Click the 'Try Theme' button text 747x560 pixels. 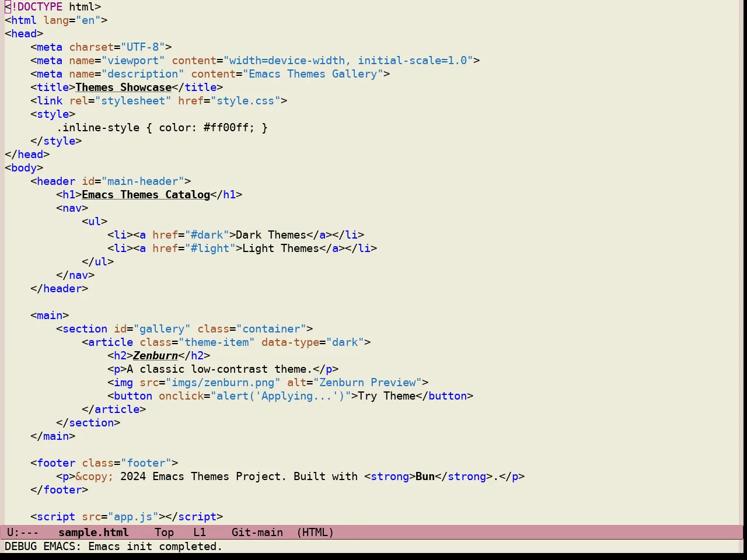[x=386, y=396]
